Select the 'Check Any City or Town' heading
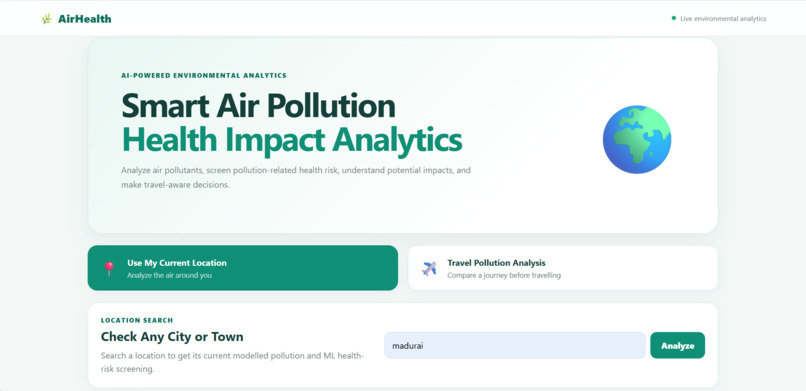This screenshot has width=806, height=391. (172, 337)
